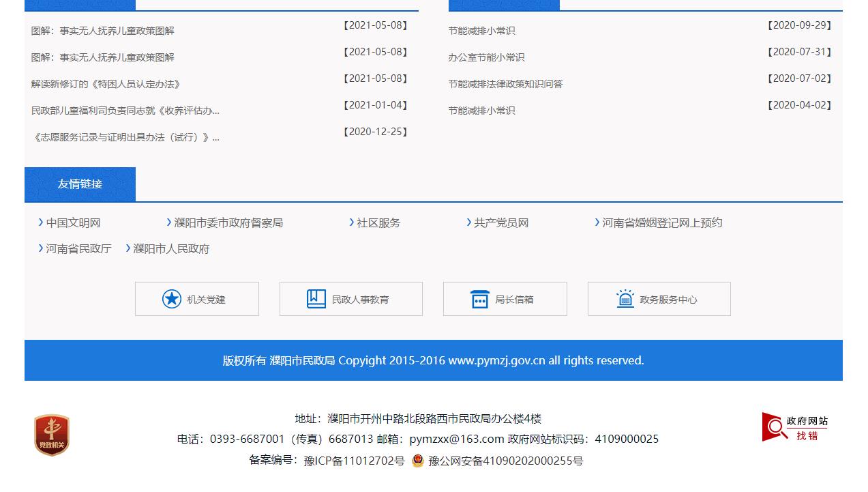This screenshot has height=492, width=868.
Task: Click the chevron arrow before 中国文明网
Action: pos(40,222)
